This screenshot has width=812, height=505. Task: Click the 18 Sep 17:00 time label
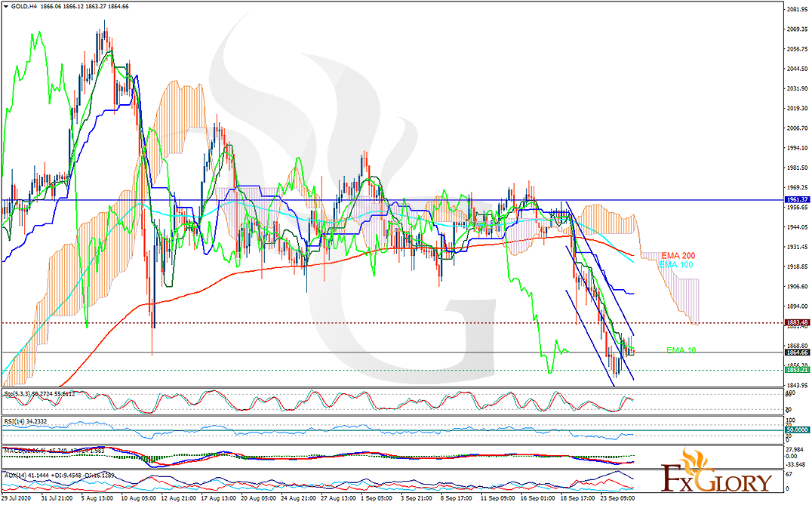click(x=577, y=498)
